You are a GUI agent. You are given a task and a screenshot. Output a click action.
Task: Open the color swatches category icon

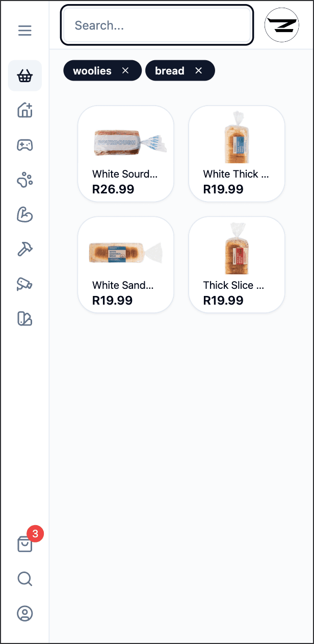pos(24,318)
